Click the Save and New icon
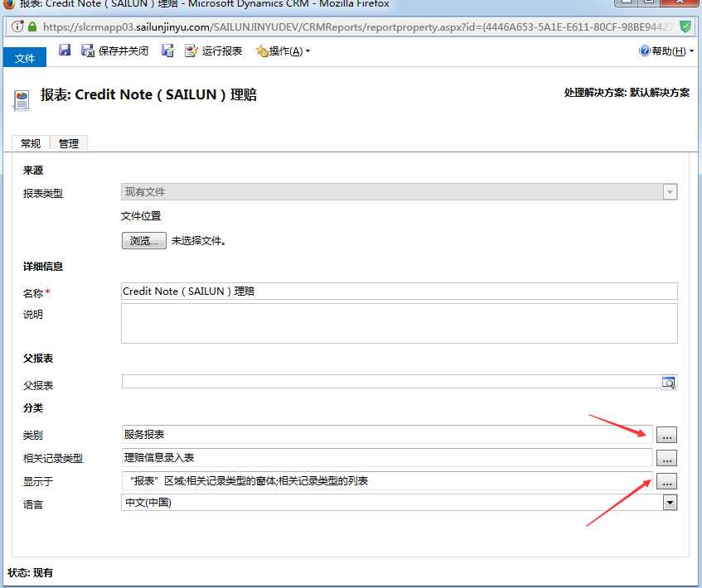Image resolution: width=702 pixels, height=588 pixels. 168,51
